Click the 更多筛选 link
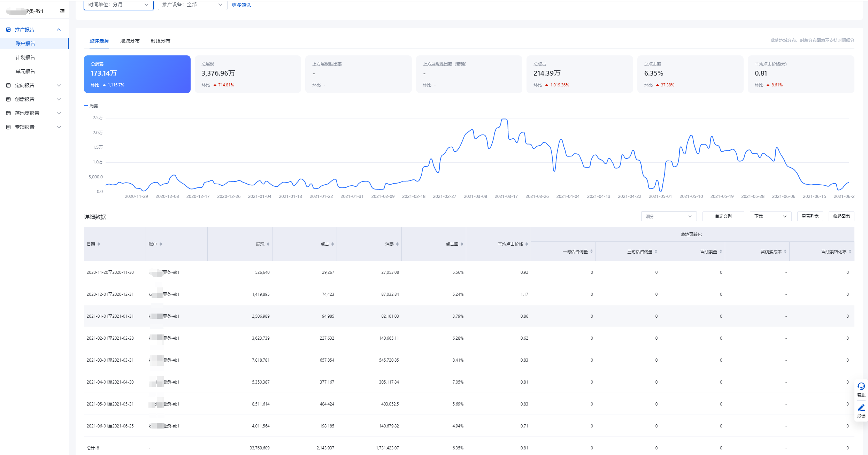Image resolution: width=868 pixels, height=455 pixels. [x=241, y=5]
